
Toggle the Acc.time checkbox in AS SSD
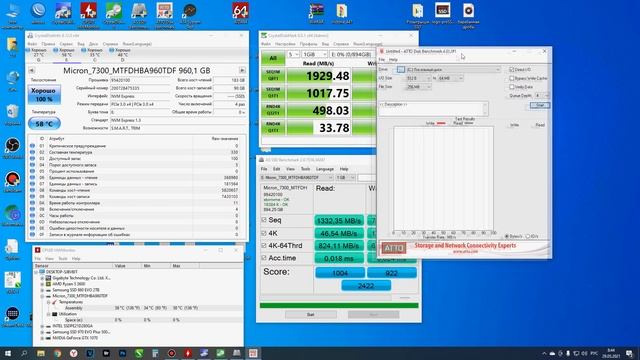[x=264, y=258]
